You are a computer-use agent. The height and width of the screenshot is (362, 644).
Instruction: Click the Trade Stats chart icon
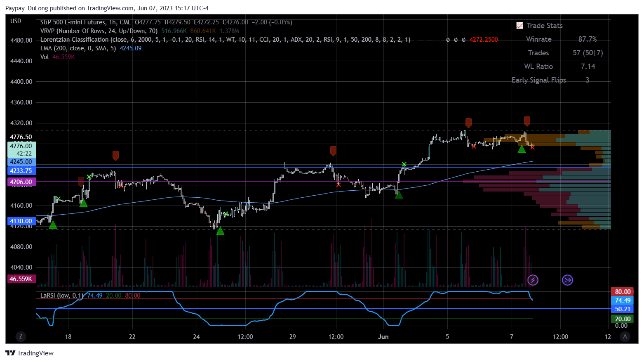(x=520, y=26)
